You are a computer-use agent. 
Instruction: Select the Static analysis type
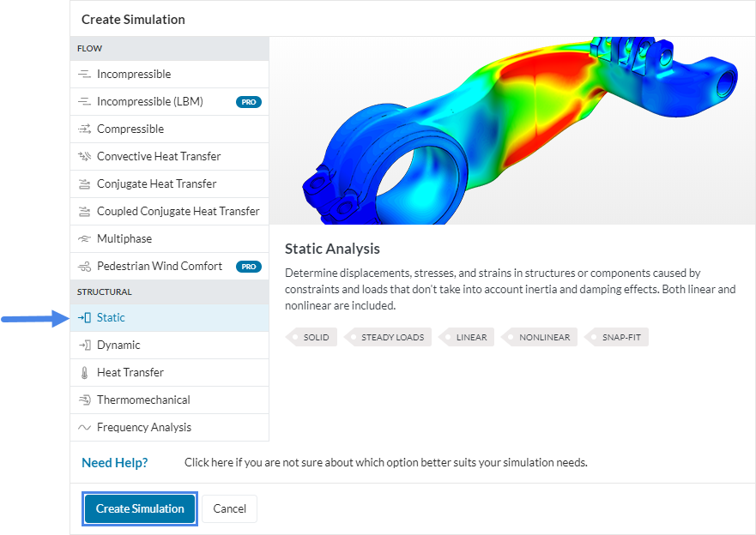coord(111,318)
